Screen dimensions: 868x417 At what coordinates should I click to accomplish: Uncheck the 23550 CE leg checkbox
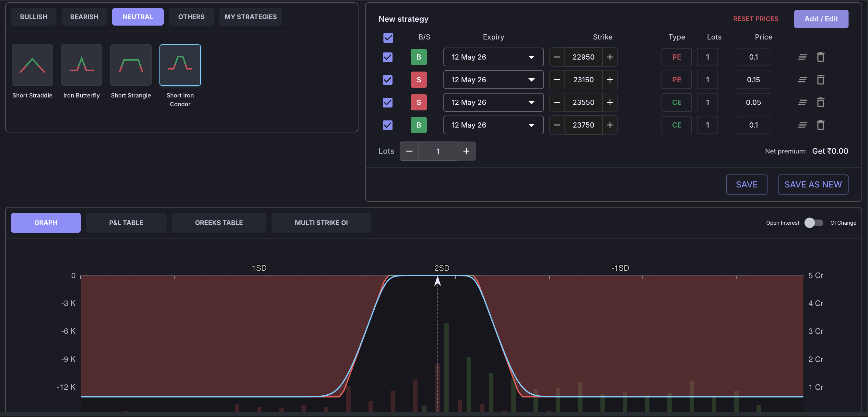tap(388, 102)
